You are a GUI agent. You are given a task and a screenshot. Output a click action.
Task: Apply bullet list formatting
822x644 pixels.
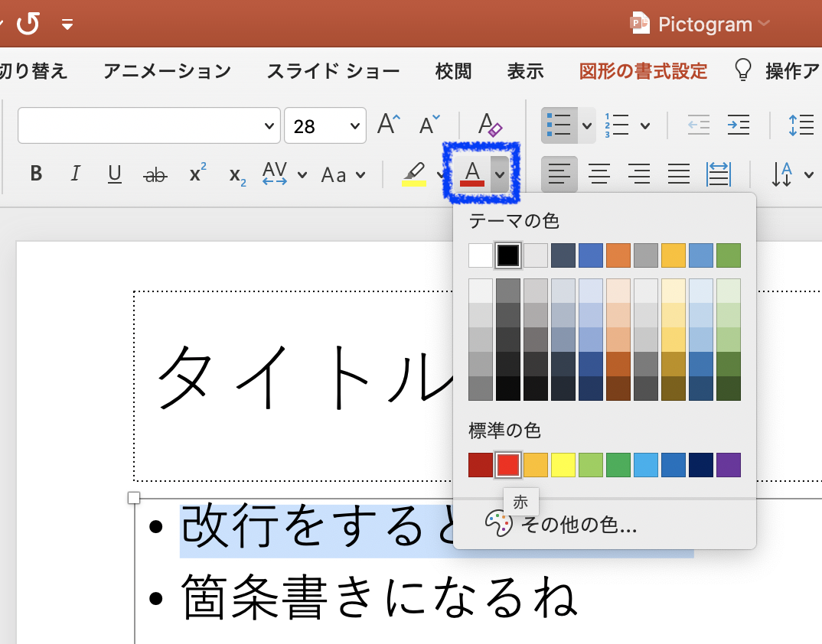click(x=559, y=125)
